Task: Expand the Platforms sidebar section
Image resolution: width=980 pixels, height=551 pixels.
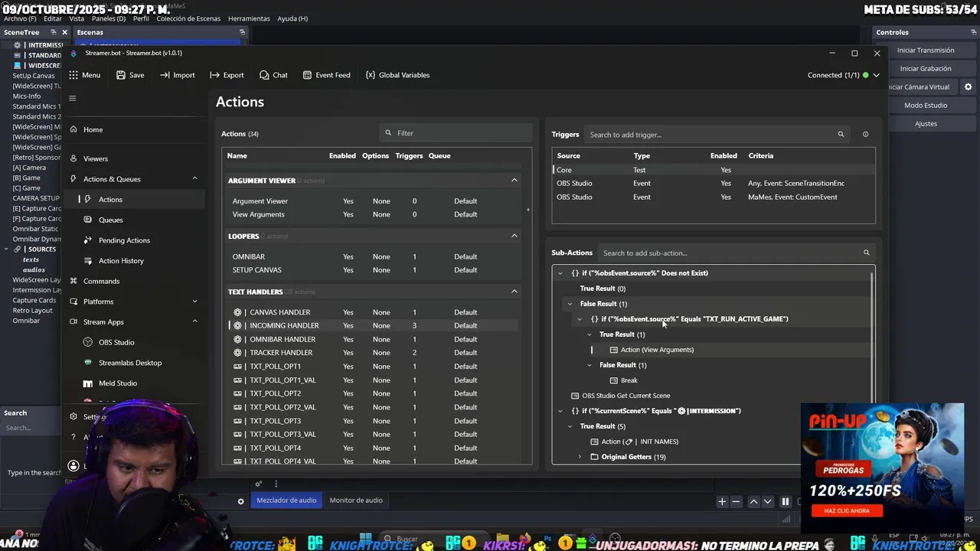Action: tap(194, 302)
